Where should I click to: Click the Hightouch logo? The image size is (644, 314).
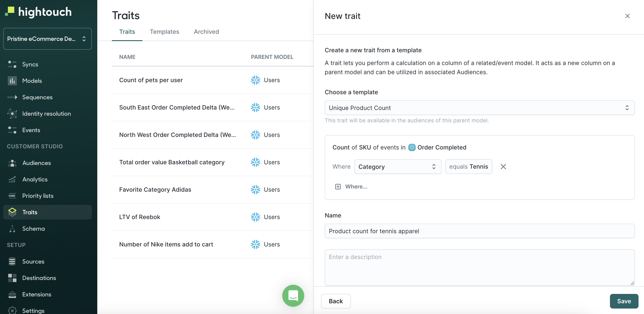[38, 12]
